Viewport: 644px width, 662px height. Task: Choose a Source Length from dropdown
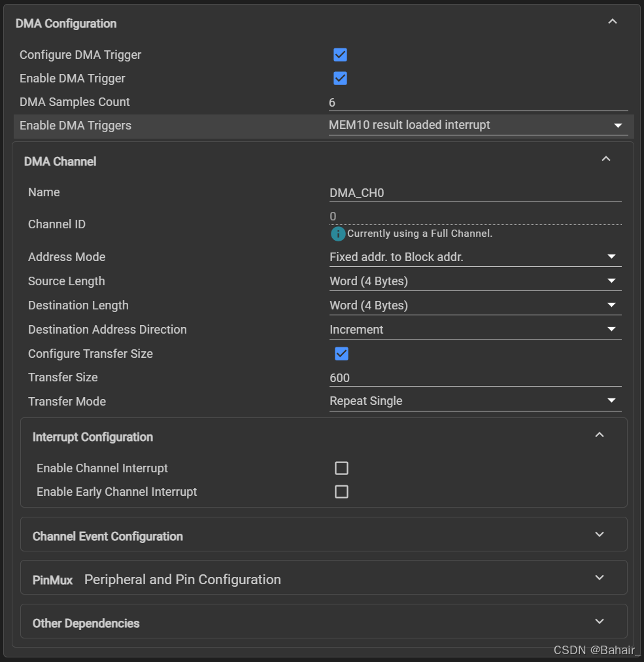point(475,281)
